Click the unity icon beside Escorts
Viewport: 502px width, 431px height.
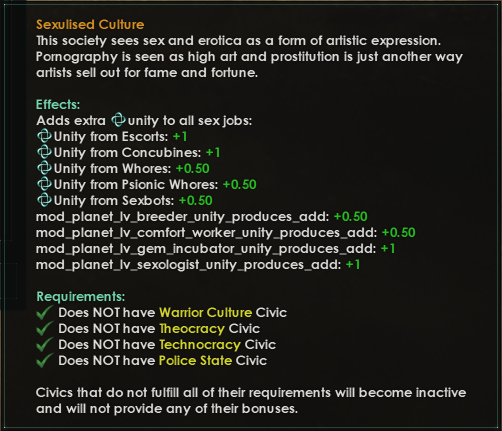click(x=44, y=136)
